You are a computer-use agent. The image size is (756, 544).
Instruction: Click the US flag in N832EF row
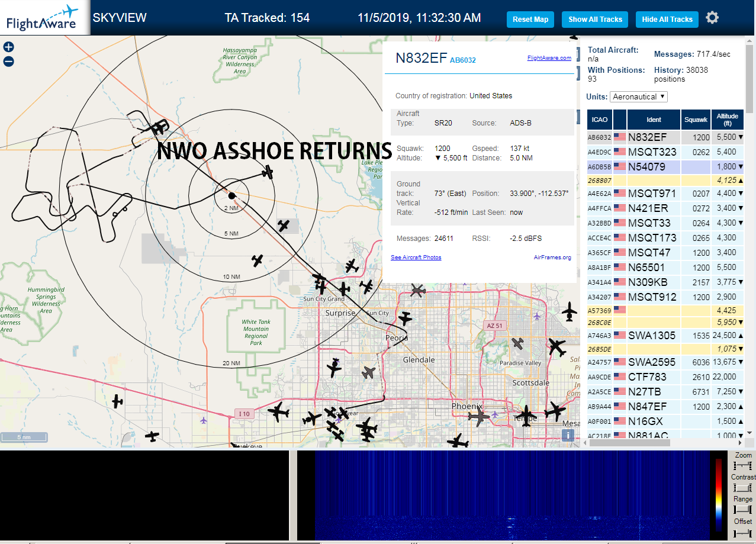(620, 137)
